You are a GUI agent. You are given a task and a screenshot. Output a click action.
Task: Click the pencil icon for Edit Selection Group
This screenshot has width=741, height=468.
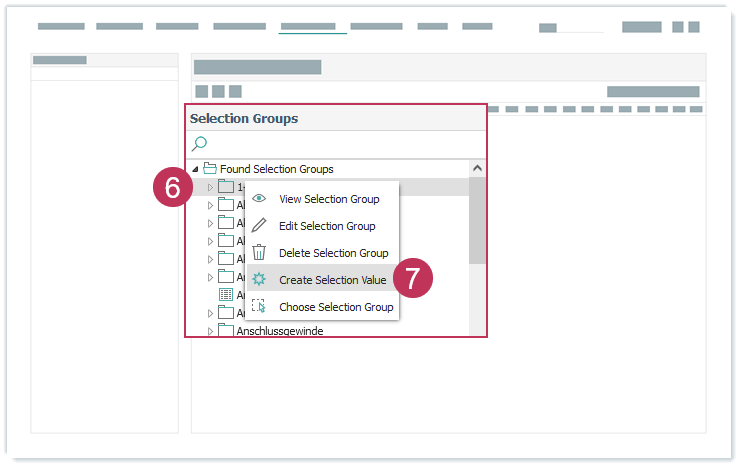(259, 226)
